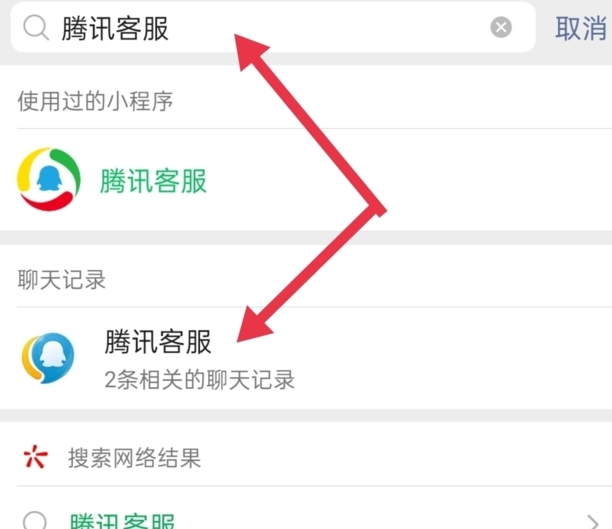This screenshot has height=529, width=612.
Task: Select the black 腾讯客服 chat record title
Action: tap(158, 342)
